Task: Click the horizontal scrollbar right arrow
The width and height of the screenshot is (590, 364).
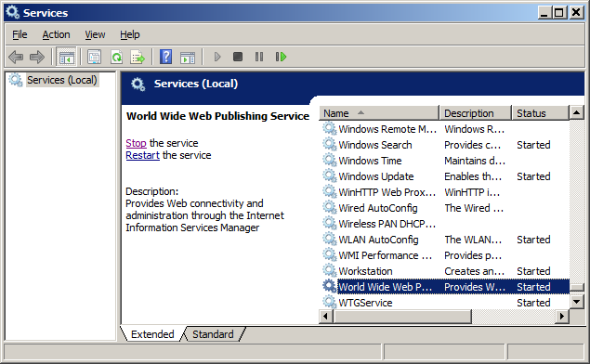Action: coord(562,317)
